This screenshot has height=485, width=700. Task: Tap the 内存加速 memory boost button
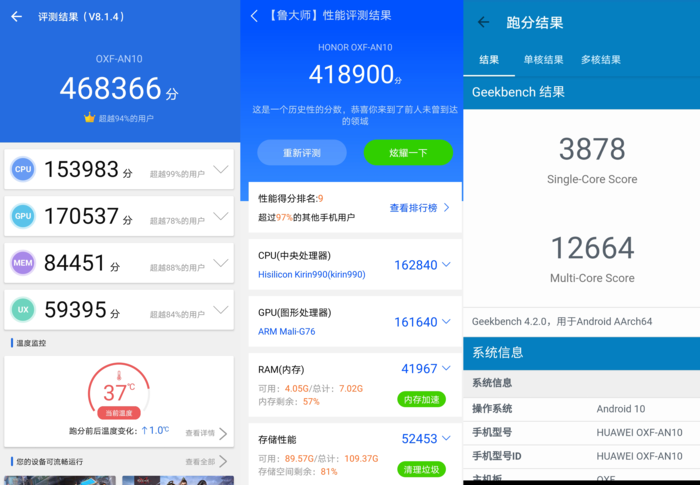coord(421,399)
